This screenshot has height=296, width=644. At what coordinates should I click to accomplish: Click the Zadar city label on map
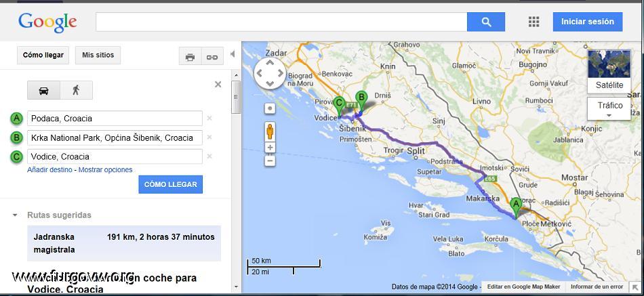tap(277, 53)
